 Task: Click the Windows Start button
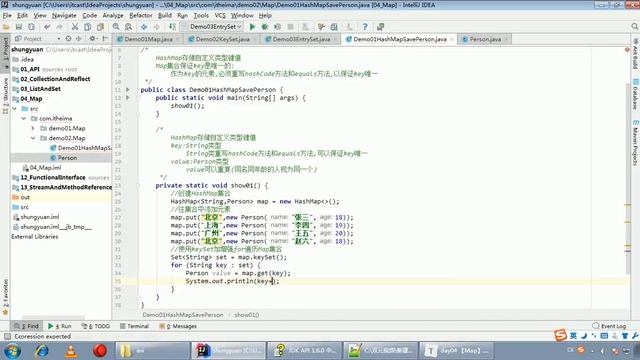click(x=12, y=351)
